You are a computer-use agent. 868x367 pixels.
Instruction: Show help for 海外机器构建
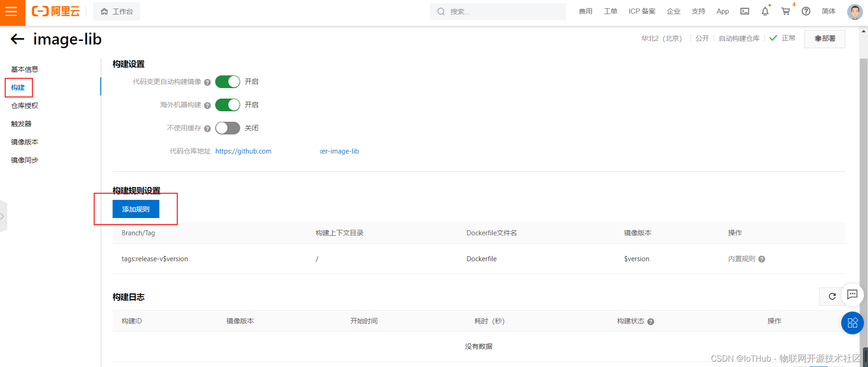pyautogui.click(x=207, y=105)
